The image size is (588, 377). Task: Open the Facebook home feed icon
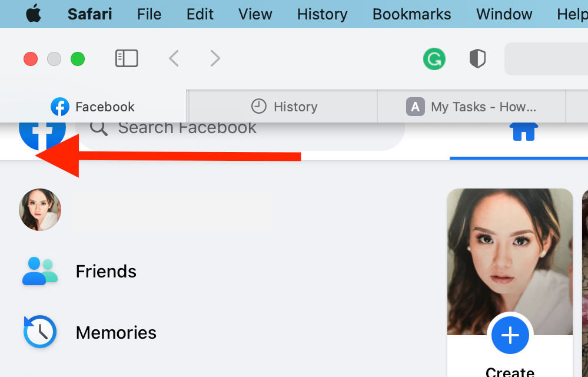523,131
